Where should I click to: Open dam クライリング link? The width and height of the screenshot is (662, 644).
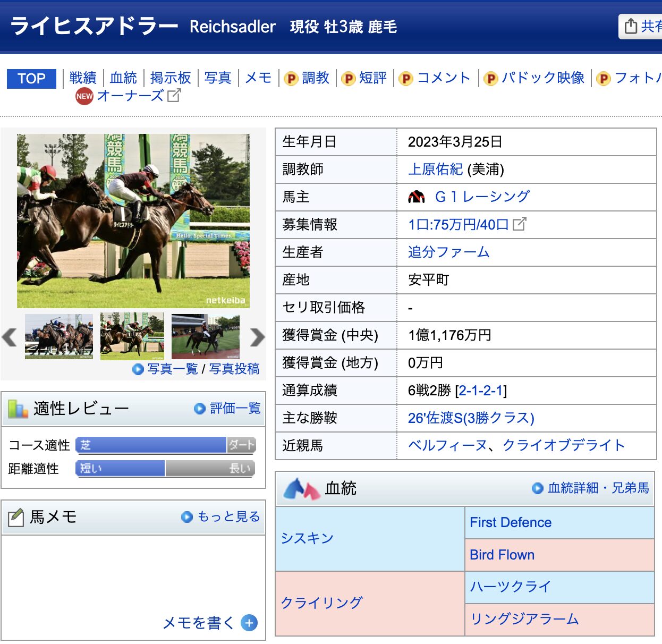pos(322,603)
